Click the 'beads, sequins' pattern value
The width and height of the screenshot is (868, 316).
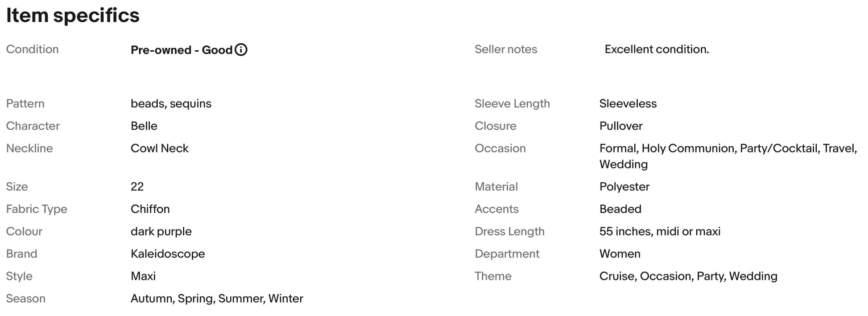tap(171, 103)
